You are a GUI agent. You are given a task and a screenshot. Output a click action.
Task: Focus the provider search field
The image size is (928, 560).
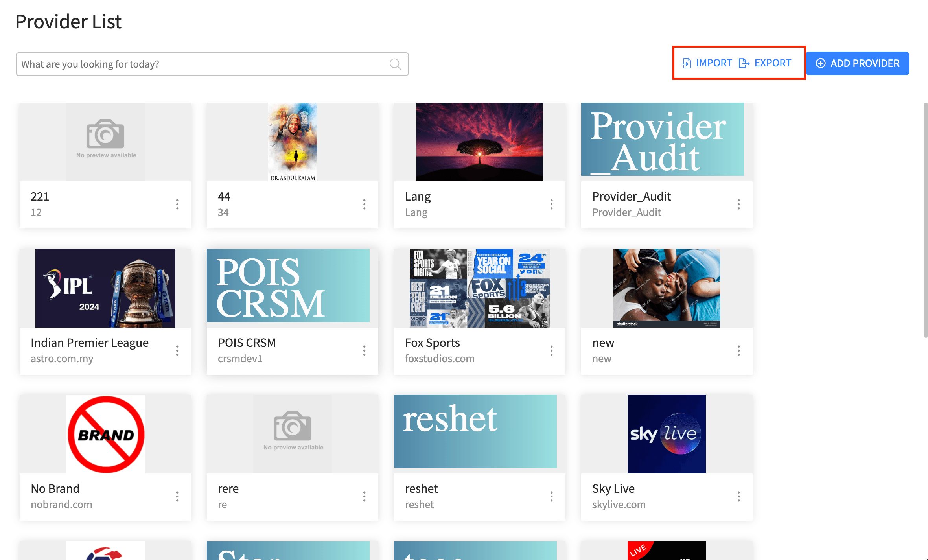pos(212,64)
